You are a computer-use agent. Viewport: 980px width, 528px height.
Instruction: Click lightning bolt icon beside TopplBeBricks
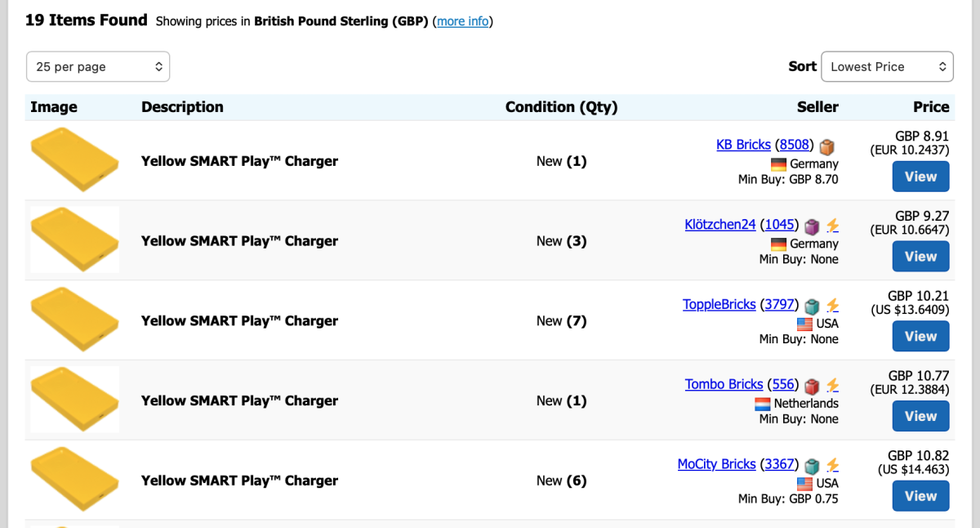tap(832, 306)
